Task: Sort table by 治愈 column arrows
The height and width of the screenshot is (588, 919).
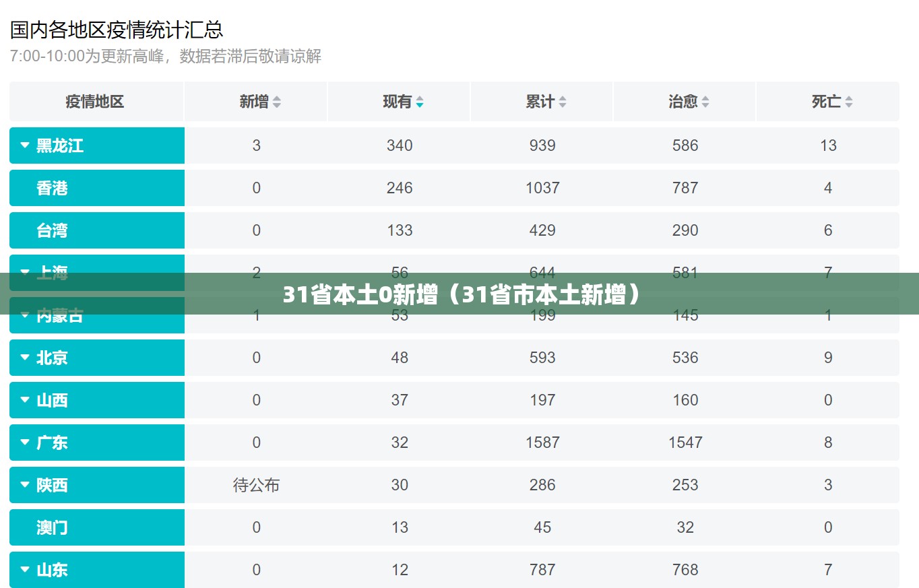Action: click(x=705, y=102)
